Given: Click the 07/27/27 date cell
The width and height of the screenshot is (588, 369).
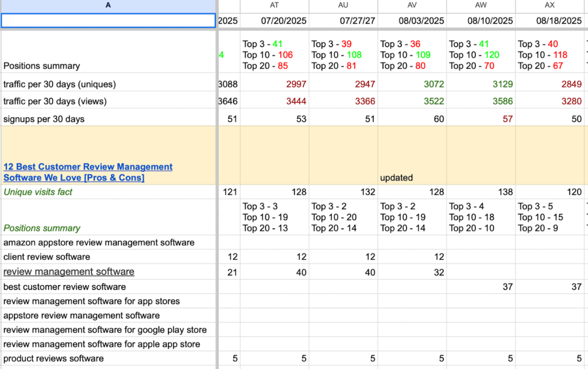Looking at the screenshot, I should coord(343,21).
